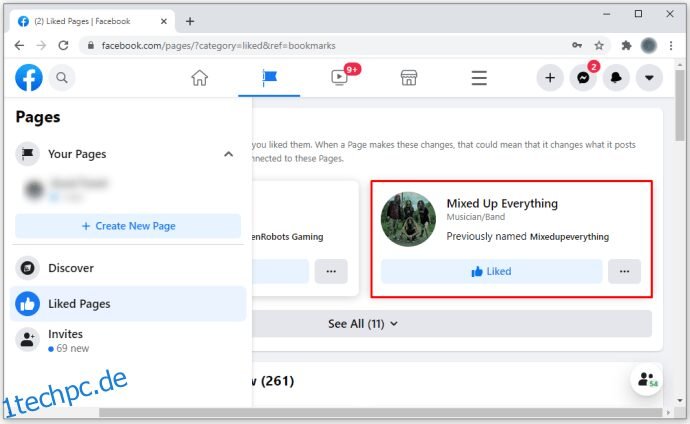Image resolution: width=690 pixels, height=424 pixels.
Task: Click Create New Page button
Action: pyautogui.click(x=128, y=226)
